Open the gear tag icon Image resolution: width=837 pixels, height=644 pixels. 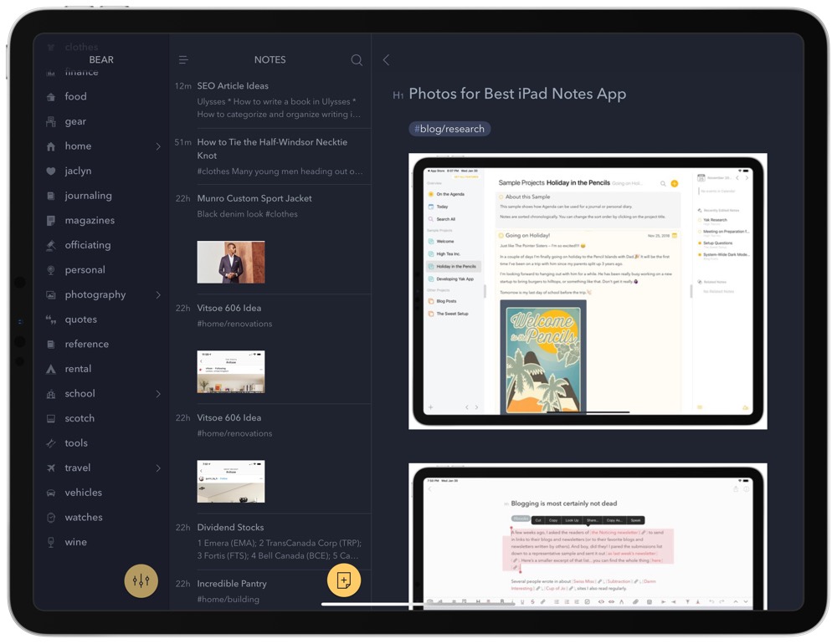coord(51,121)
